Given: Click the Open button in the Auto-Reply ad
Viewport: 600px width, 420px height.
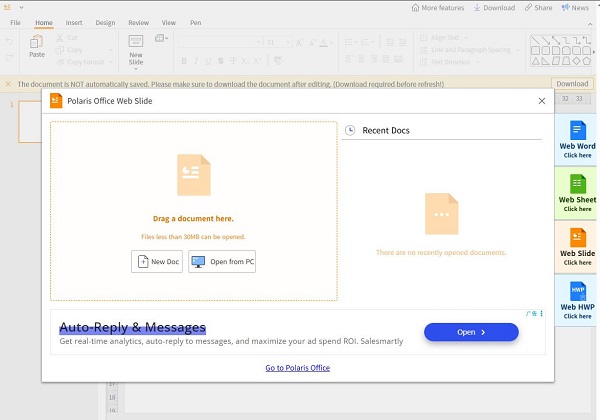Looking at the screenshot, I should point(471,332).
